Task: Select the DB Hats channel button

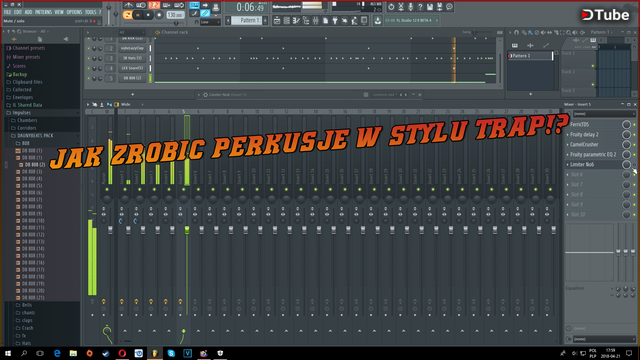Action: click(132, 58)
